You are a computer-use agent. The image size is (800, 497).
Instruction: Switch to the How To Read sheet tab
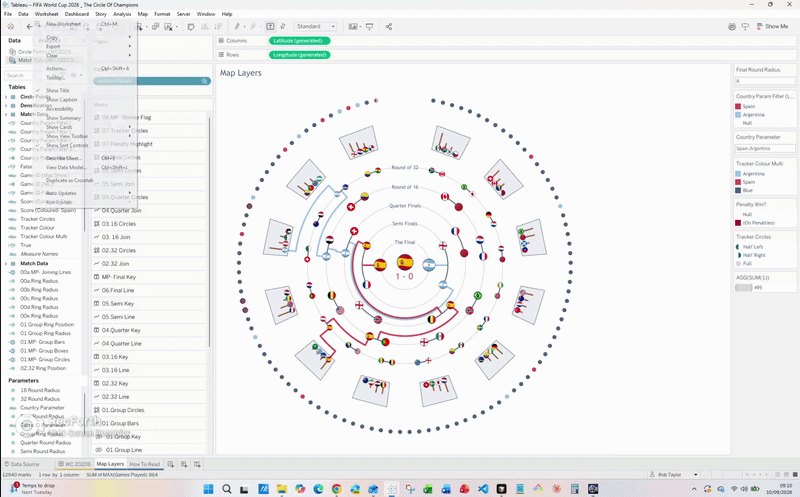144,464
